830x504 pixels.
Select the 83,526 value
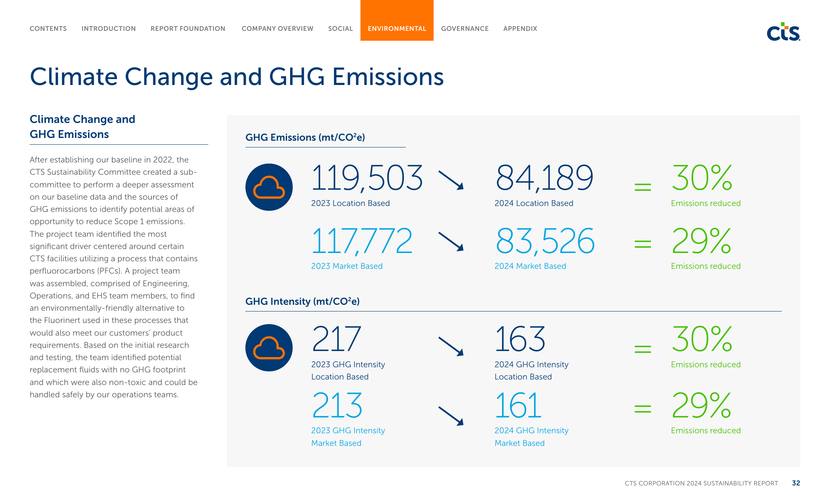pyautogui.click(x=545, y=241)
